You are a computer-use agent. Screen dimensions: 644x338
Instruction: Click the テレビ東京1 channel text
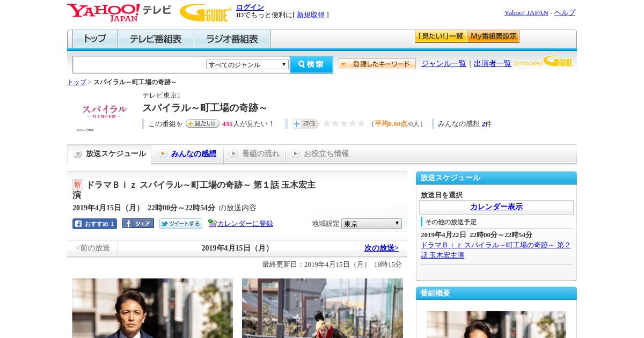162,95
